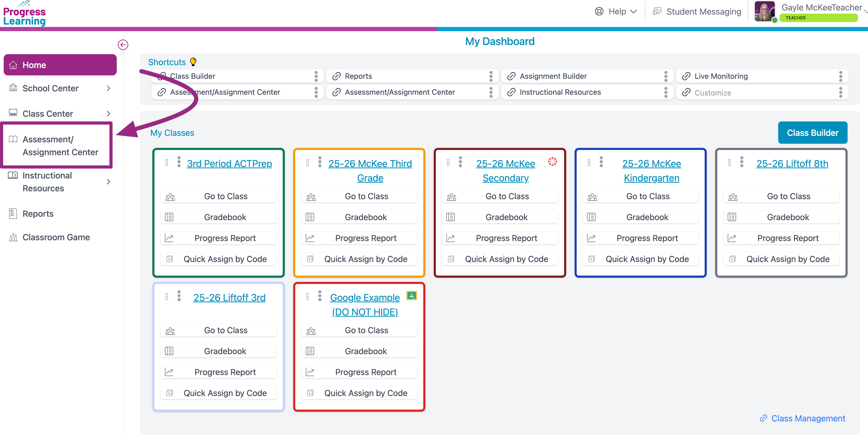Screen dimensions: 868x435
Task: Click the blue Class Builder button
Action: click(x=813, y=133)
